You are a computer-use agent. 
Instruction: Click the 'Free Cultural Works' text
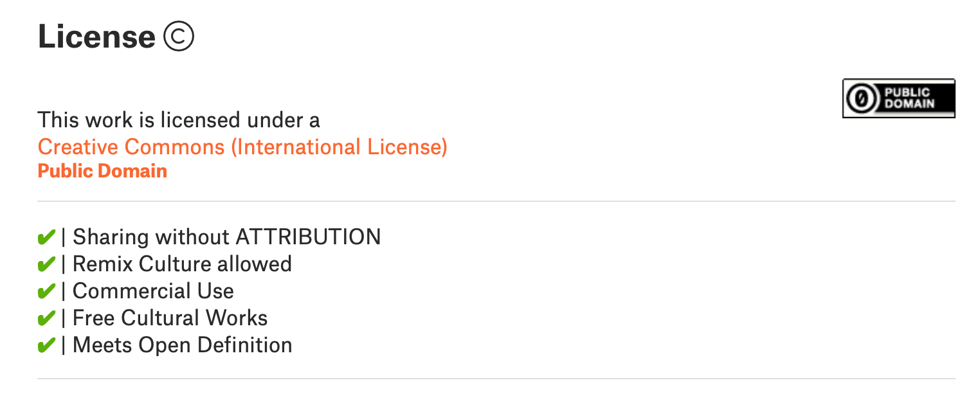point(170,318)
